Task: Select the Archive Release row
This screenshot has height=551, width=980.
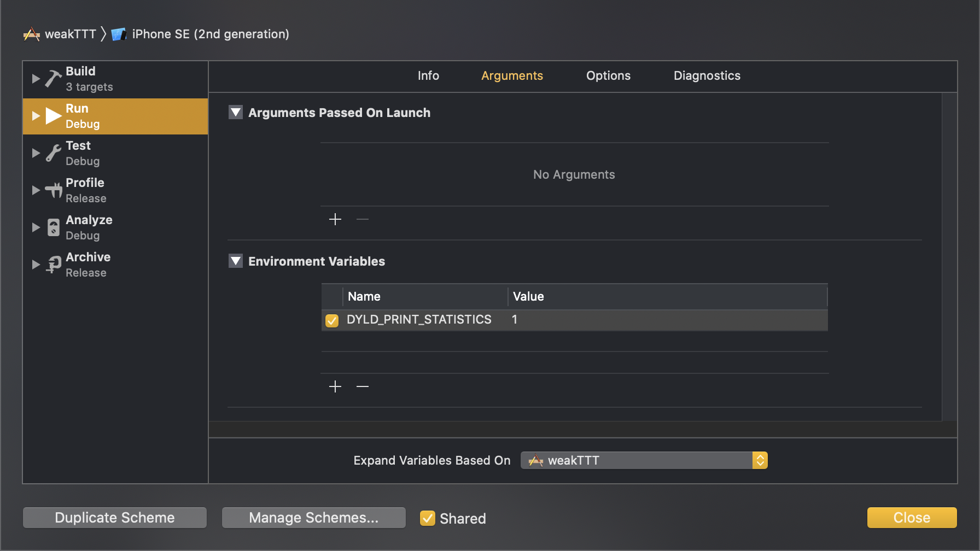Action: tap(115, 265)
